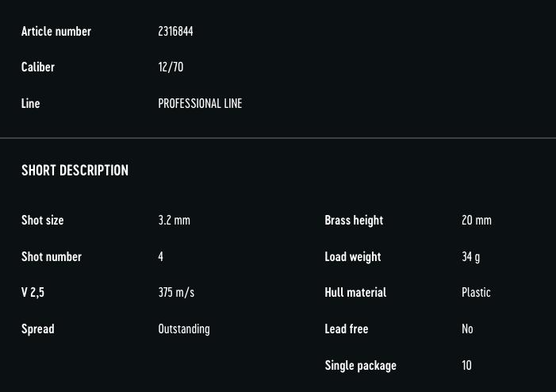
Task: Click the Hull material label
Action: [355, 293]
